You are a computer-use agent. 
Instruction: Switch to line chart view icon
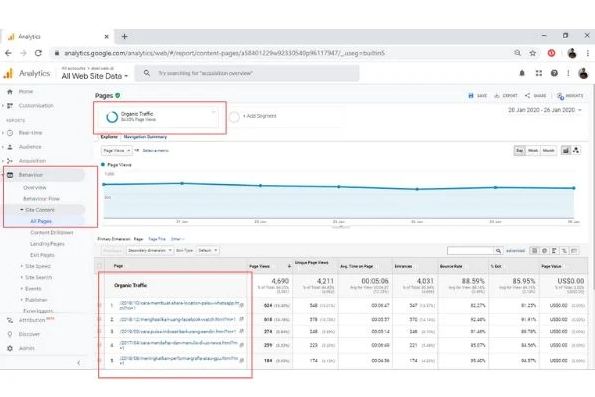[566, 151]
